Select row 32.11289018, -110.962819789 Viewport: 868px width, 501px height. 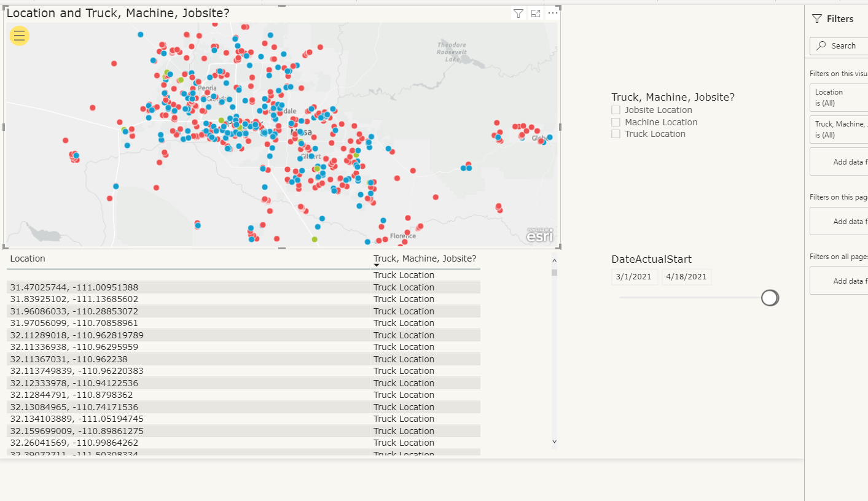pyautogui.click(x=243, y=335)
